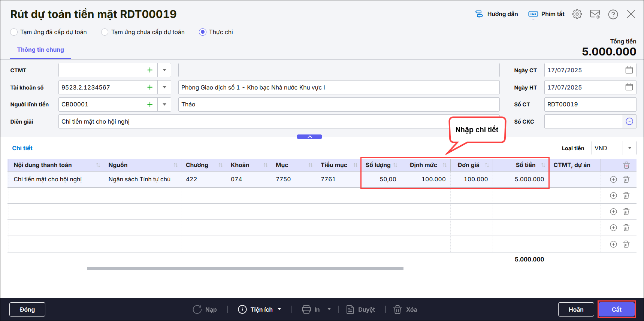Expand the Tài khoản số dropdown
Screen dimensions: 644x321
pos(164,87)
